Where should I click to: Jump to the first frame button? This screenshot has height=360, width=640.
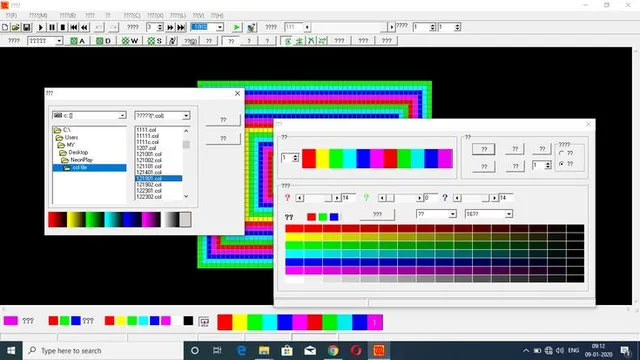click(x=73, y=27)
